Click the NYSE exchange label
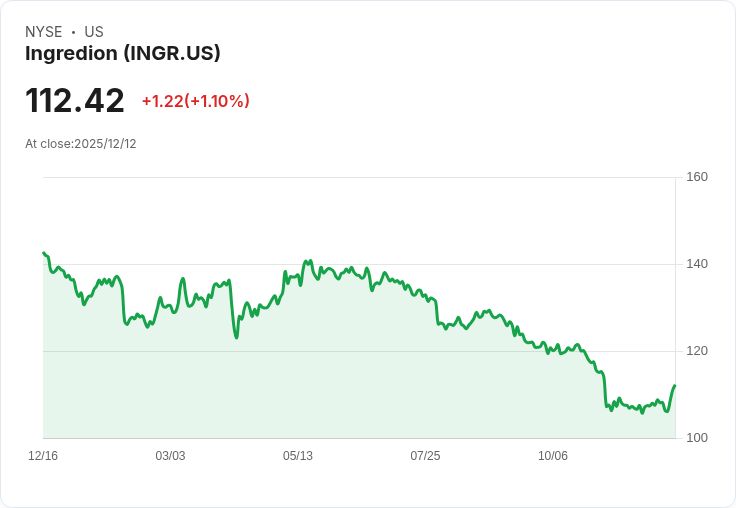This screenshot has width=736, height=508. pyautogui.click(x=44, y=32)
